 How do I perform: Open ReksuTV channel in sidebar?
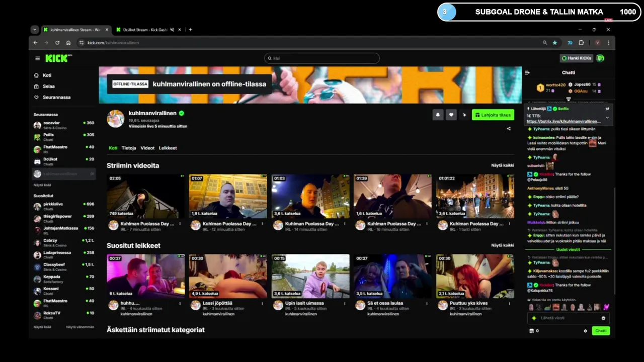pyautogui.click(x=64, y=314)
